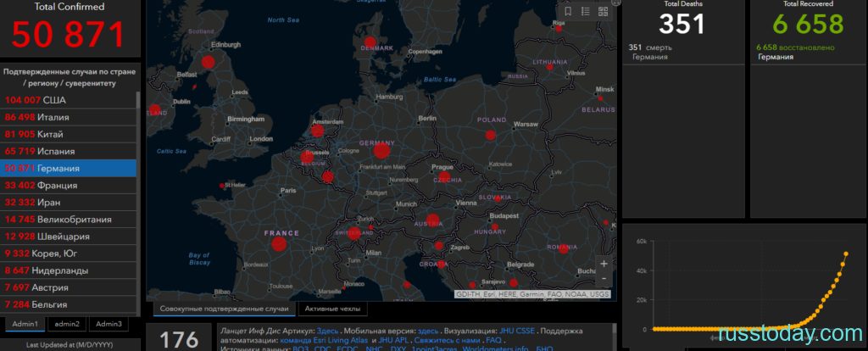Click the Romania red case marker
This screenshot has height=351, width=868.
tap(564, 248)
